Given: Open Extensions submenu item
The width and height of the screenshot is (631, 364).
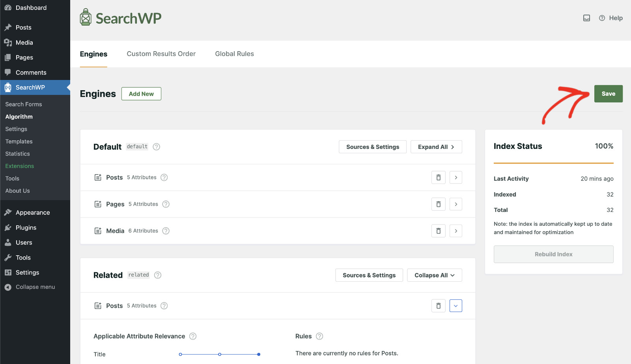Looking at the screenshot, I should pos(20,166).
